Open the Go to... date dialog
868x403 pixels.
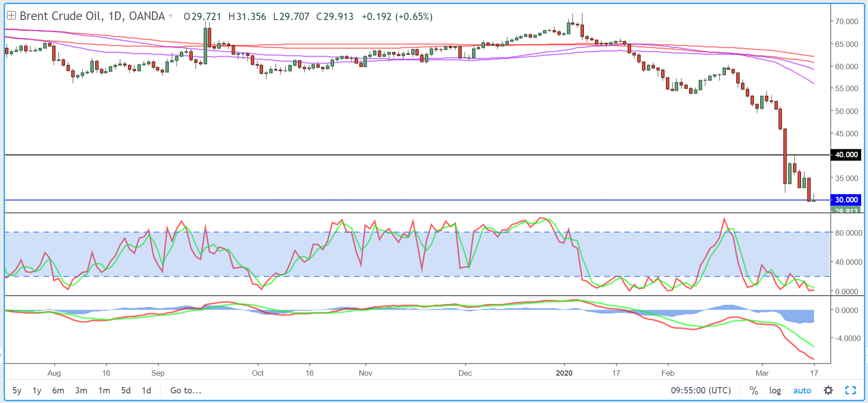[x=186, y=390]
